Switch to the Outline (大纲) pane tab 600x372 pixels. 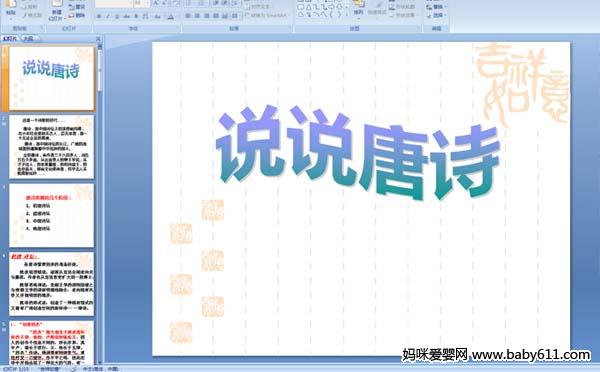28,38
